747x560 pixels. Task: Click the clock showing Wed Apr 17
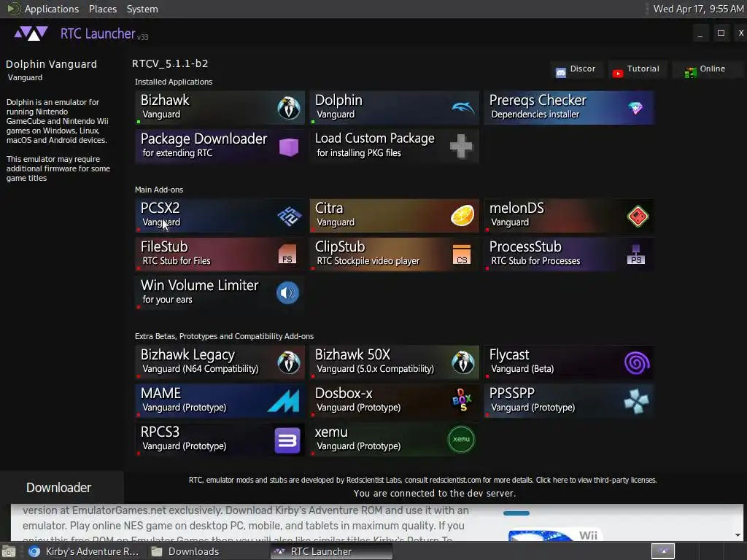[698, 9]
